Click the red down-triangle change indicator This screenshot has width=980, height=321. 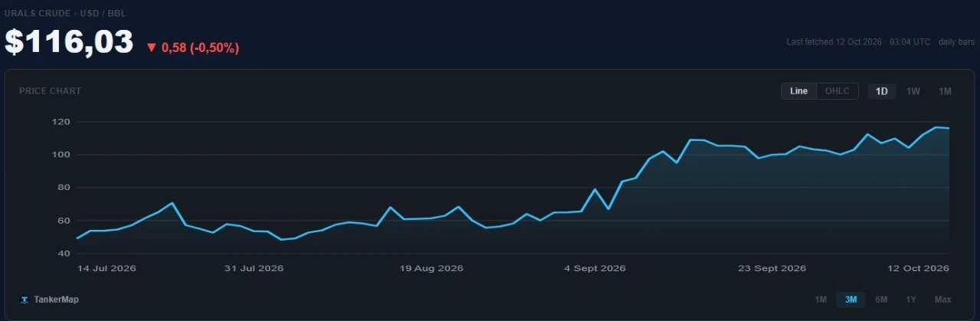click(151, 47)
